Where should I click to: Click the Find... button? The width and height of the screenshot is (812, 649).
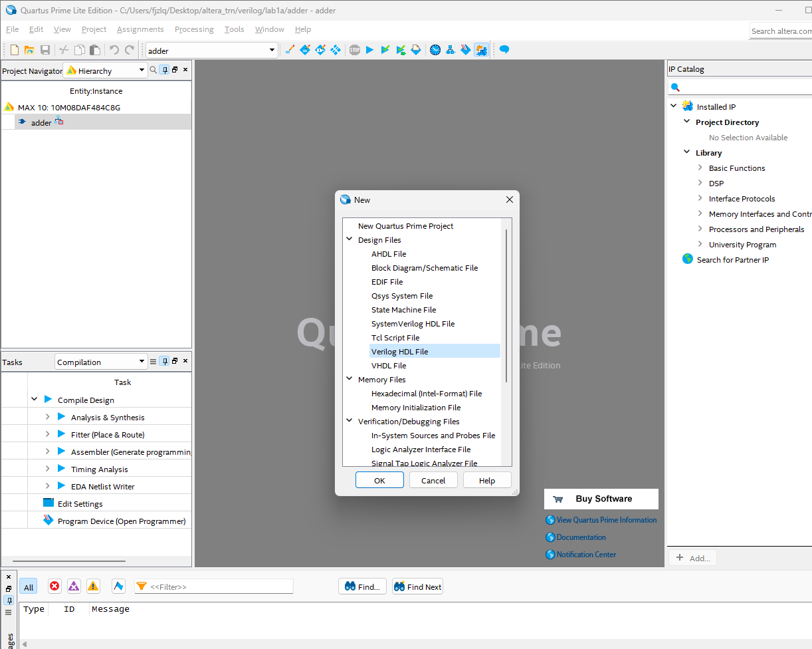(362, 586)
